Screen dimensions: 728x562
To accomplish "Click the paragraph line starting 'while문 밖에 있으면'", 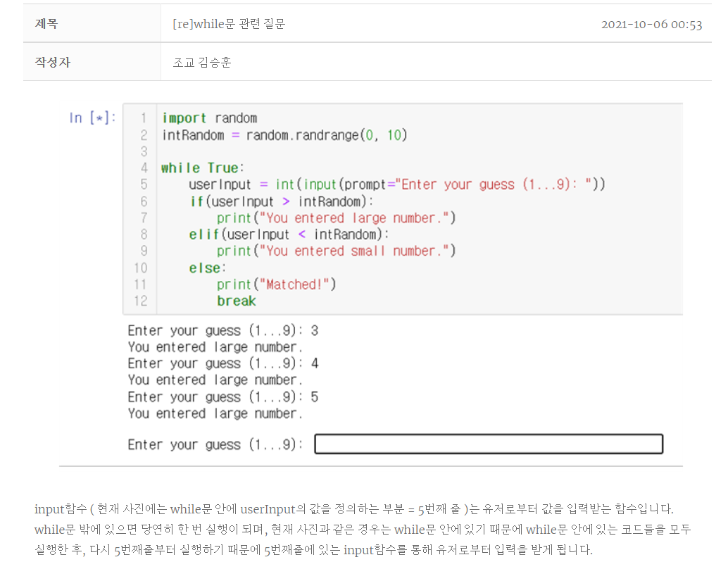I will [x=363, y=530].
